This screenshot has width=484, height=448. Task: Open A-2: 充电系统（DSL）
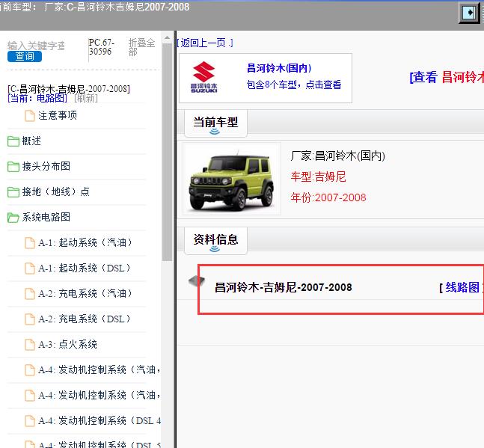tap(85, 319)
